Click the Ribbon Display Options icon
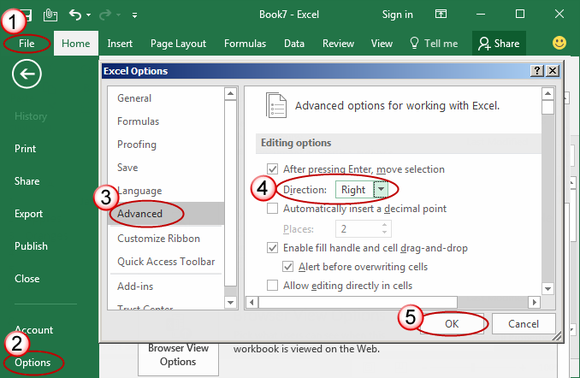 point(441,14)
